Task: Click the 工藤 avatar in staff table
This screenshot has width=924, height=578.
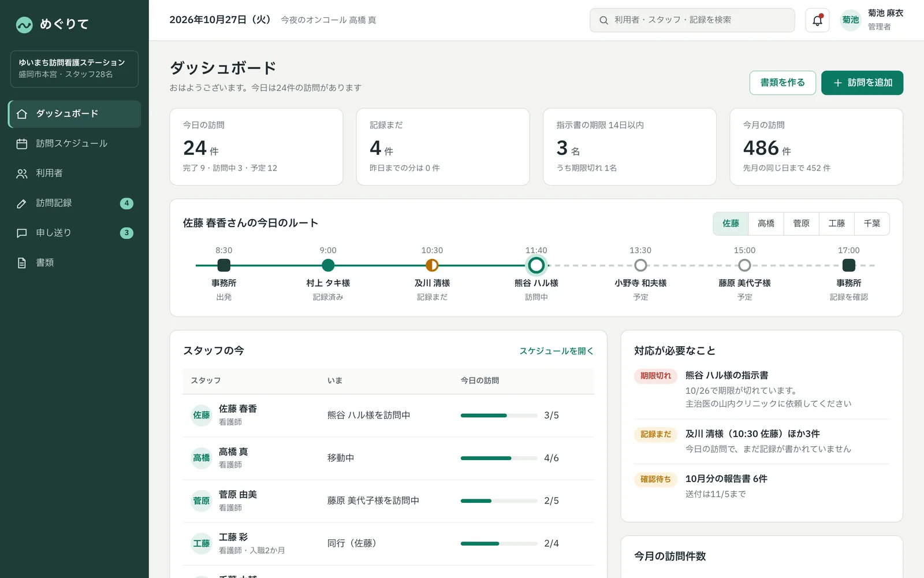Action: click(202, 543)
